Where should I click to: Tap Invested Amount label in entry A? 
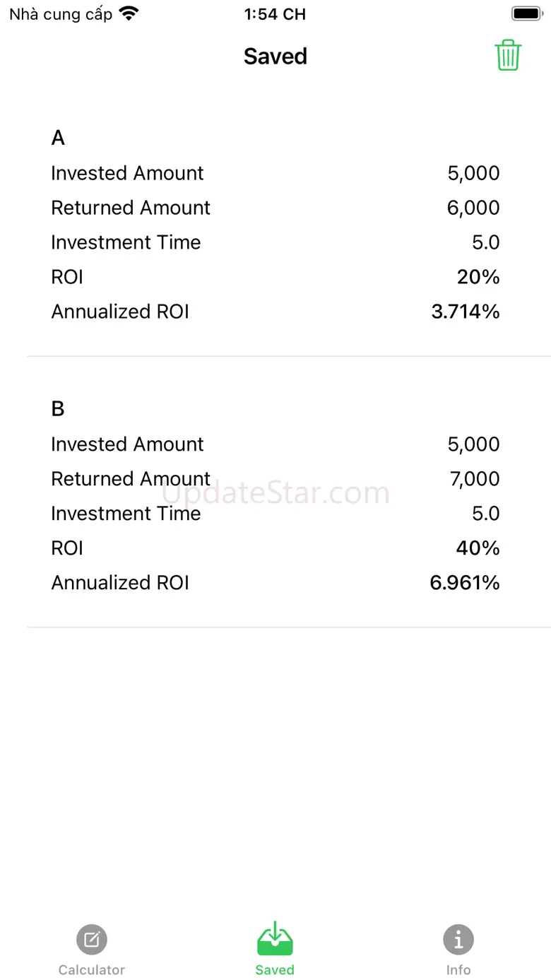(127, 173)
